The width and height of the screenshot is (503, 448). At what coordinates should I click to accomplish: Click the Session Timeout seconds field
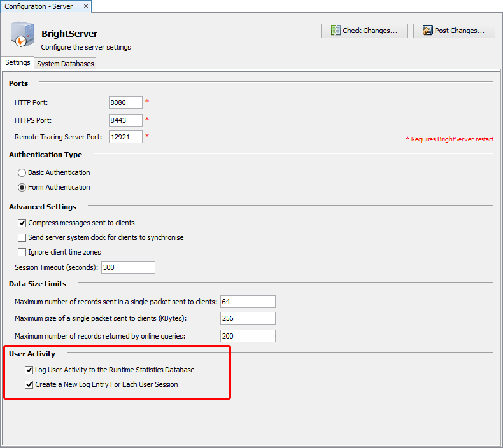point(127,267)
